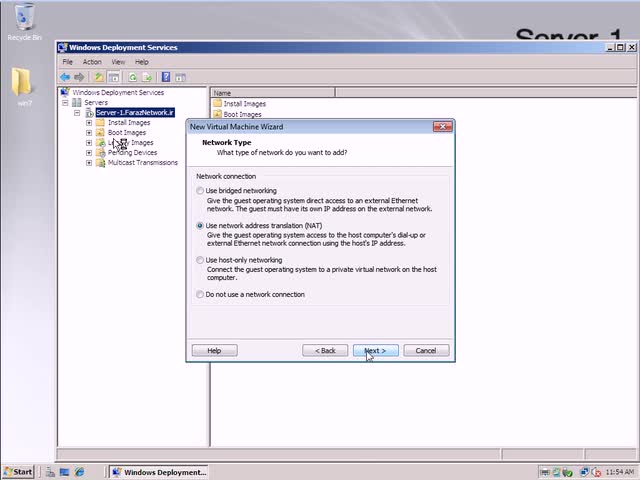Cancel the New Virtual Machine Wizard
Image resolution: width=640 pixels, height=480 pixels.
coord(426,351)
